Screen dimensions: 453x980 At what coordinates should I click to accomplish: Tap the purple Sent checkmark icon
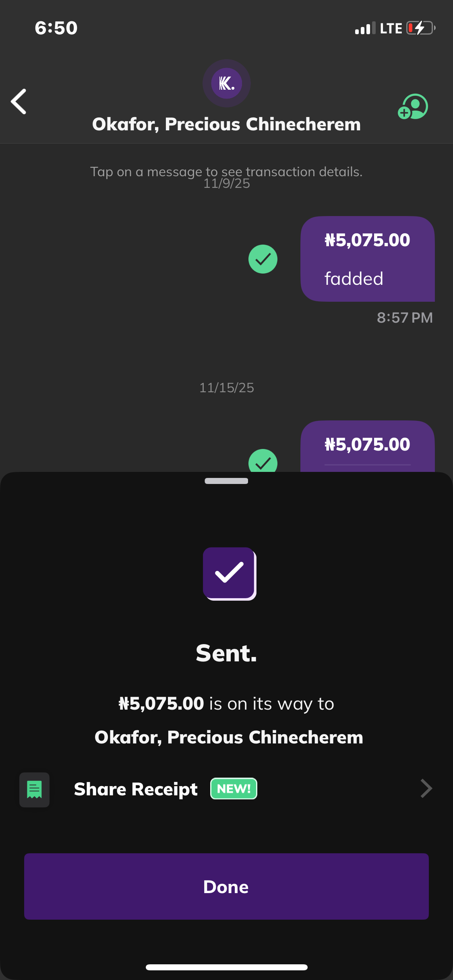coord(229,573)
